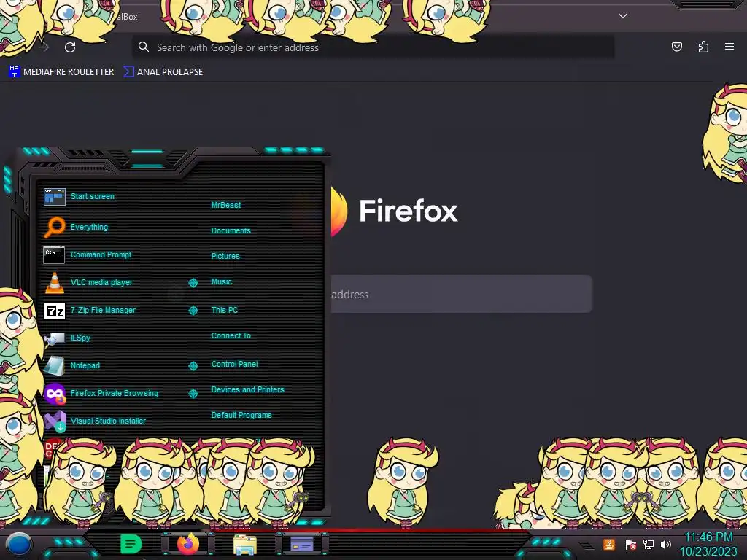Click the Start orb button
This screenshot has height=560, width=747.
(x=18, y=544)
